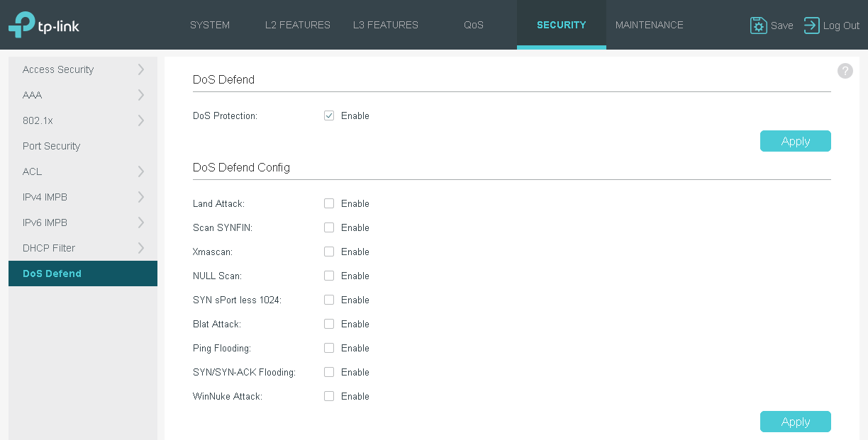Enable Land Attack defense checkbox
This screenshot has width=868, height=440.
point(329,203)
